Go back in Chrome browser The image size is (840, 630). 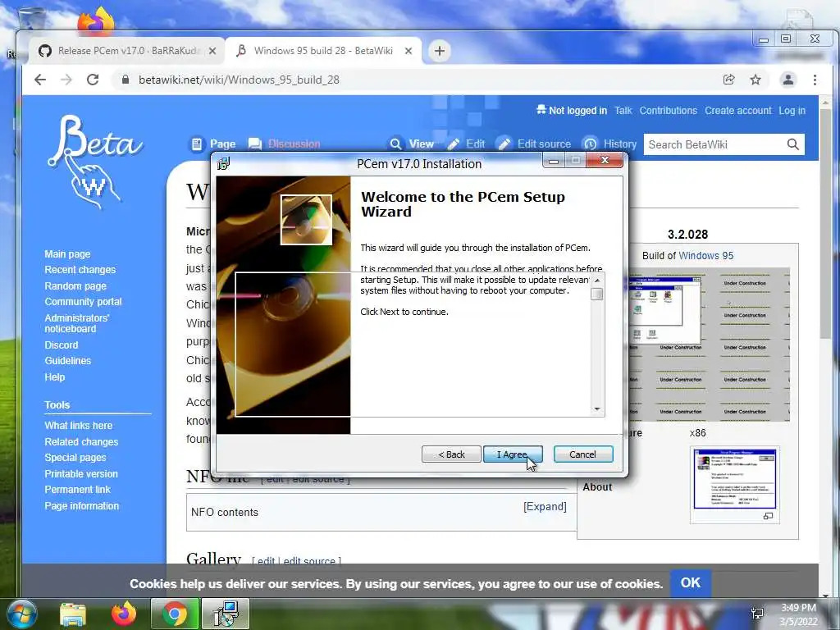(x=40, y=80)
